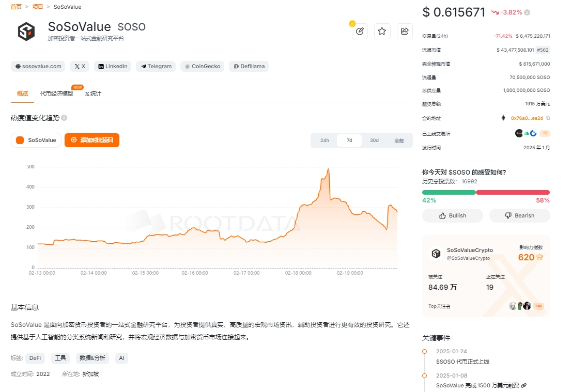
Task: Star SoSoValue as a favorite
Action: [382, 32]
